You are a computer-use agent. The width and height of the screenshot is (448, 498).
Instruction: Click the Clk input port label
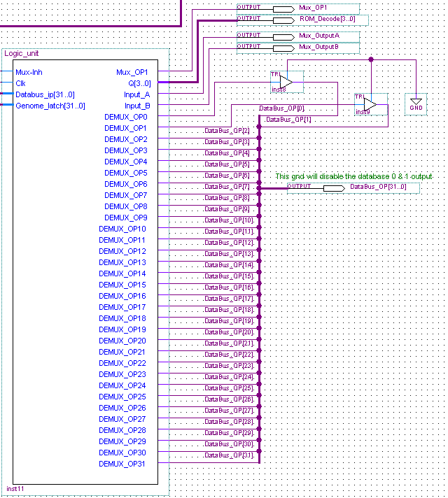(x=20, y=83)
